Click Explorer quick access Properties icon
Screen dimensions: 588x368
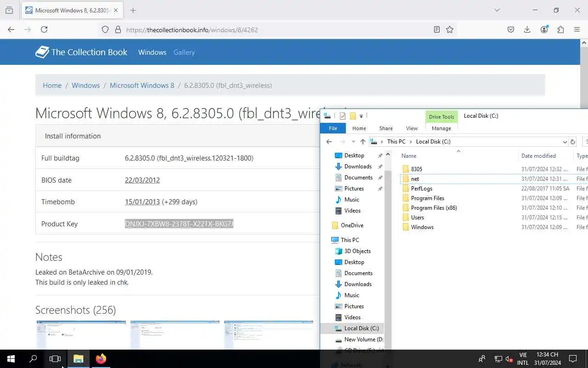(x=343, y=116)
